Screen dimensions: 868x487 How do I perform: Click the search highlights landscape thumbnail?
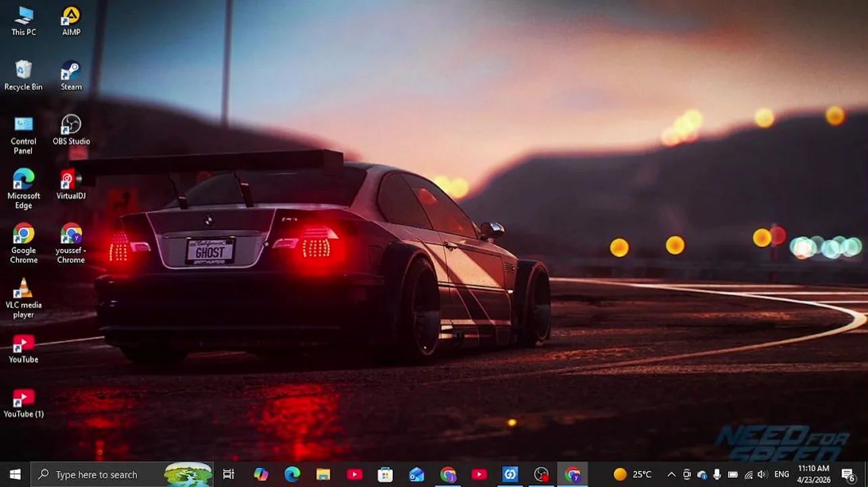(x=188, y=474)
